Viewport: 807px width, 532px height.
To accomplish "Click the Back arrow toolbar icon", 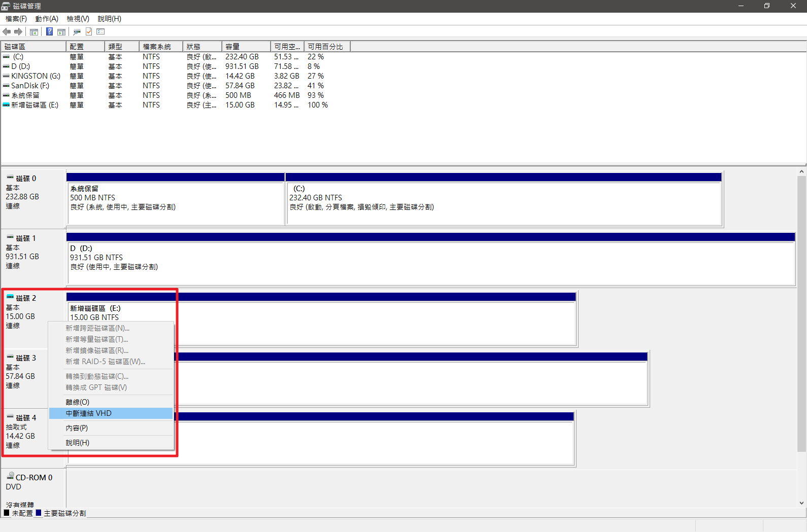I will pyautogui.click(x=7, y=32).
